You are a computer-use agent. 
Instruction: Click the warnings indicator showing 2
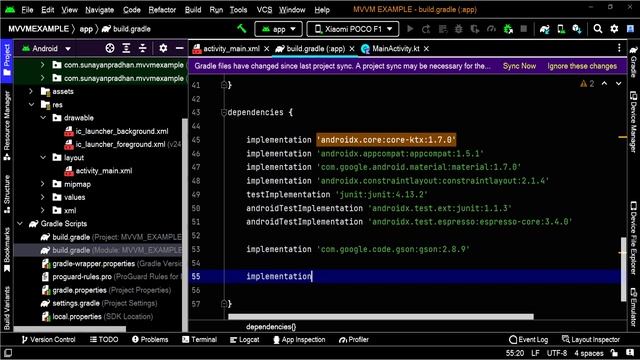[587, 83]
